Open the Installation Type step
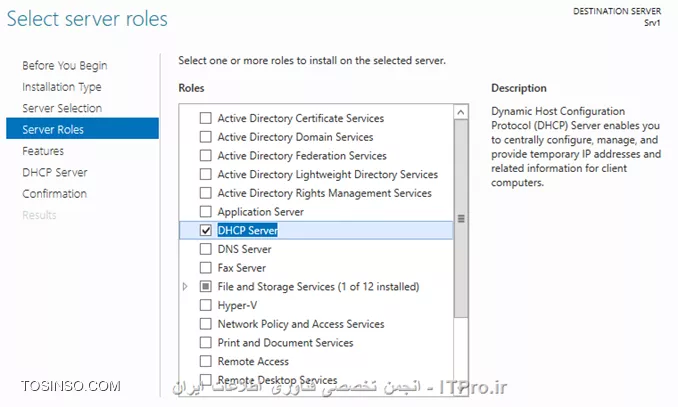 62,87
